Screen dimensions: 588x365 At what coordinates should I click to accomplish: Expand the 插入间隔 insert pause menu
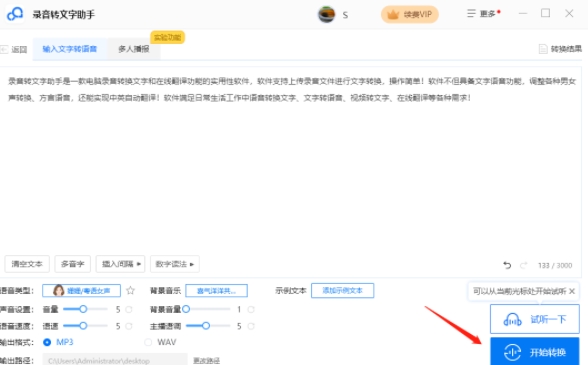(120, 264)
